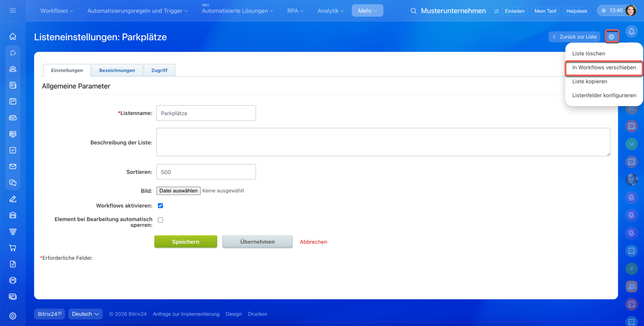Expand Automatisierte Lösungen dropdown
Screen dimensions: 644x326
(x=237, y=11)
